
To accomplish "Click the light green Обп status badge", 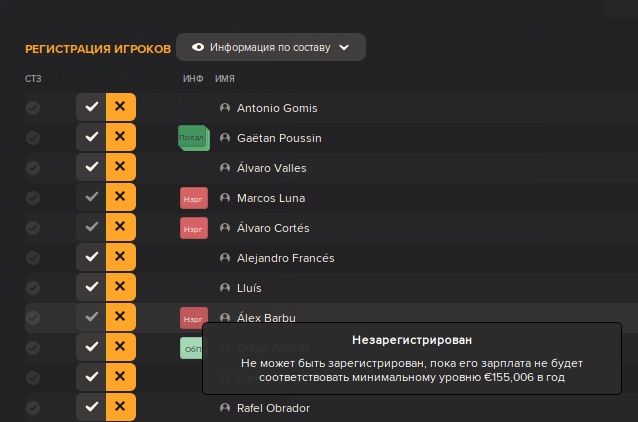I will (192, 348).
